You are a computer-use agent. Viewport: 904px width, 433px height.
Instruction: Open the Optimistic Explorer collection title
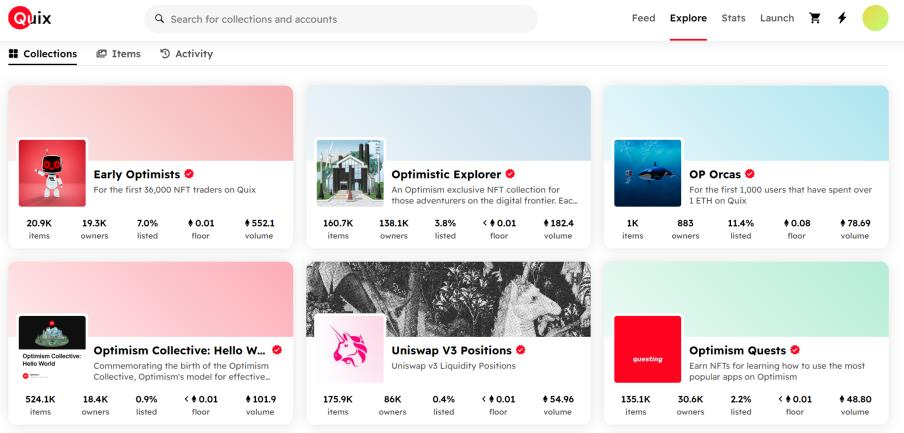point(446,174)
